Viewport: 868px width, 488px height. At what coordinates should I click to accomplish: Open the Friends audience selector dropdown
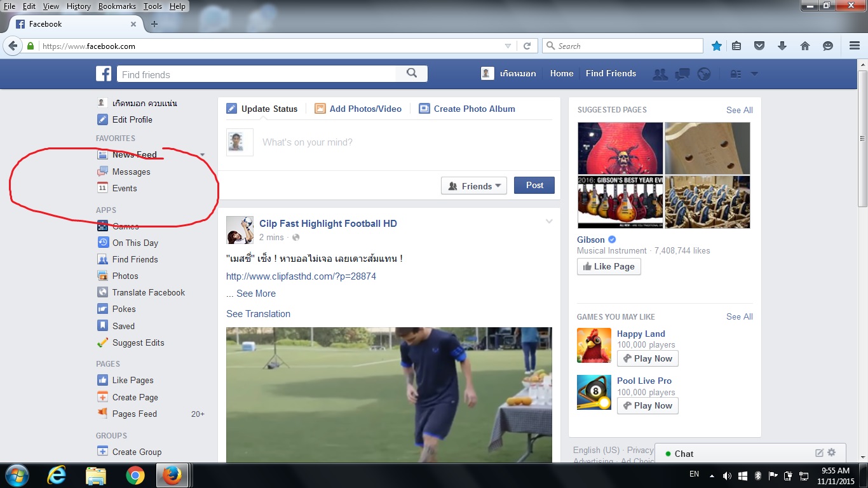coord(474,186)
